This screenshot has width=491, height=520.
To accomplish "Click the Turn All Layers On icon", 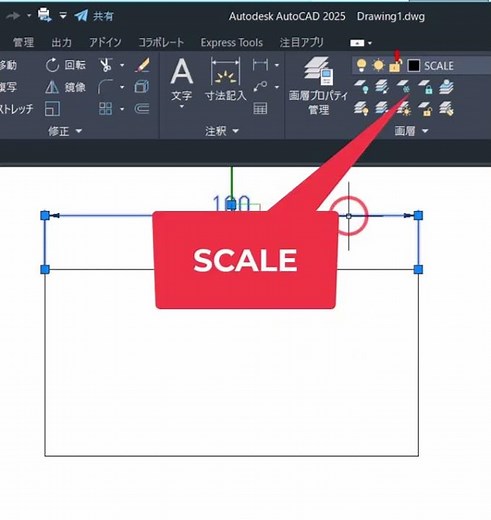I will pos(362,109).
